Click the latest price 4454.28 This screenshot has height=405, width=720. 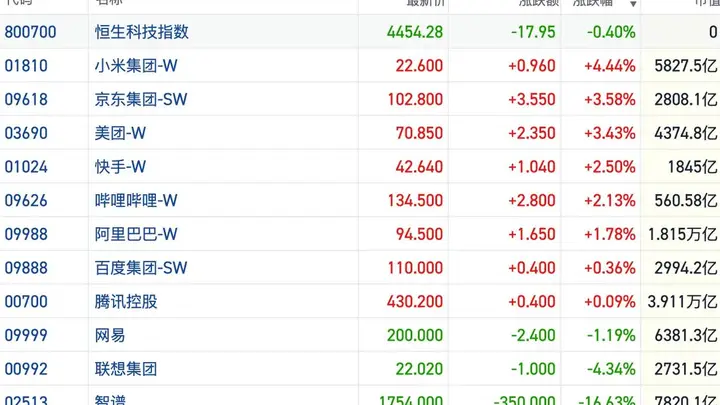point(415,32)
